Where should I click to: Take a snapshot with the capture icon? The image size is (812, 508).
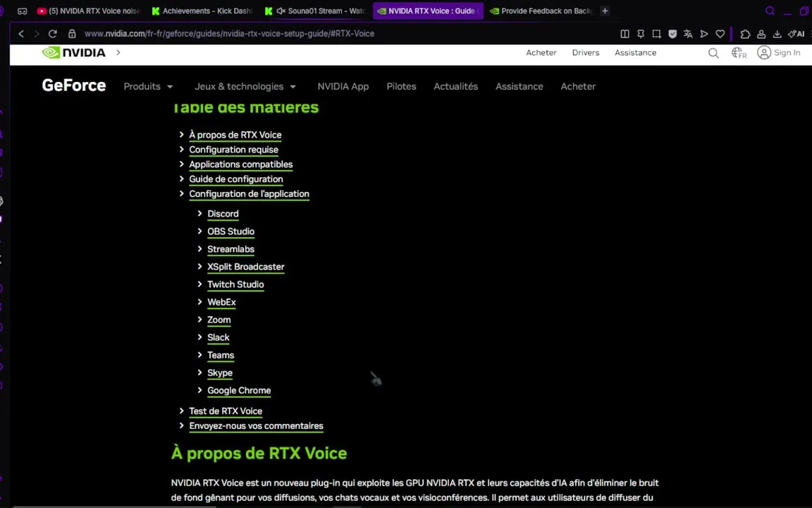point(656,34)
